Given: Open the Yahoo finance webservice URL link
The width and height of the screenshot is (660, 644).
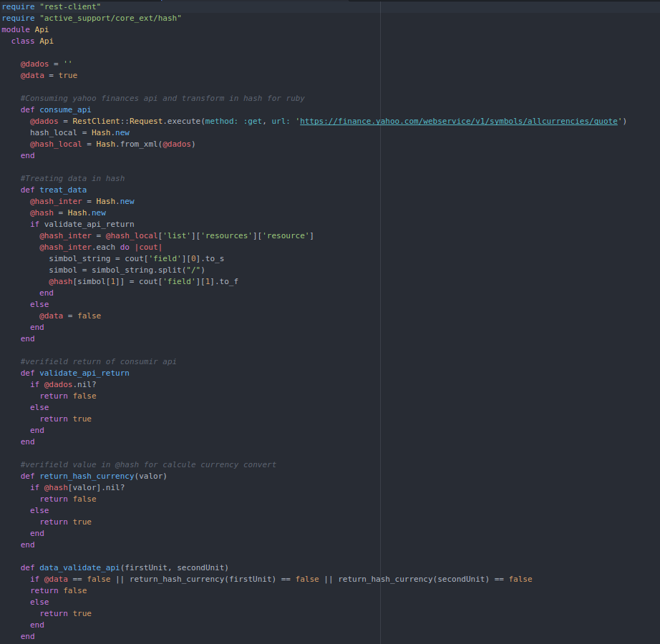Looking at the screenshot, I should [458, 121].
